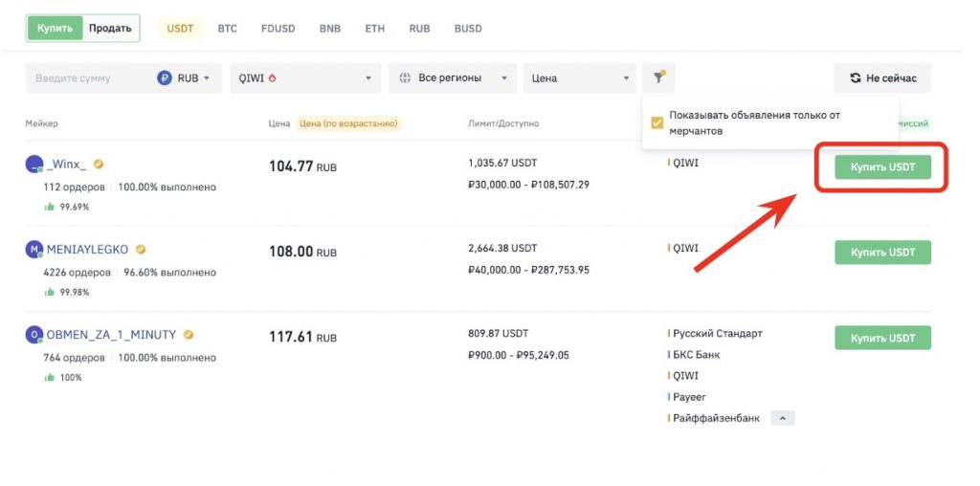Screen dimensions: 980x486
Task: Click verified badge beside _Winx_
Action: pos(99,165)
